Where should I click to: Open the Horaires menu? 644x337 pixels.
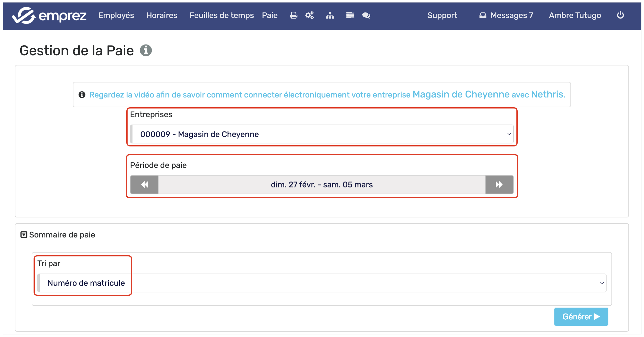pos(162,15)
